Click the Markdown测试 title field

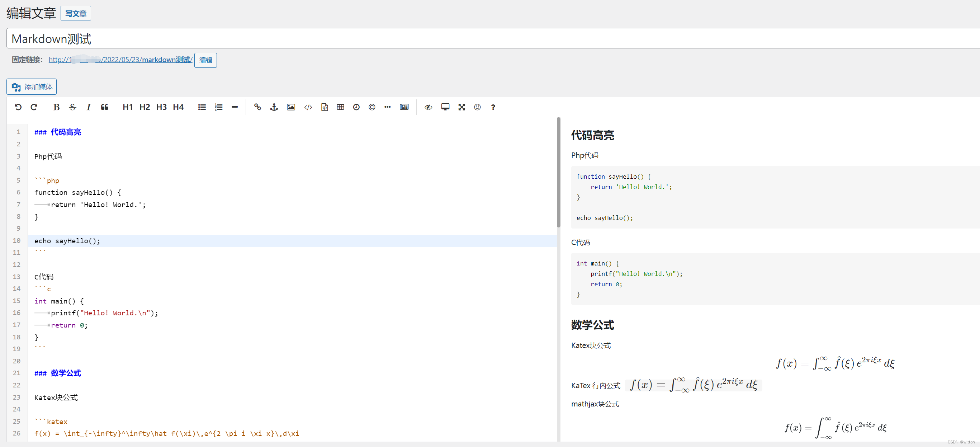pos(493,38)
